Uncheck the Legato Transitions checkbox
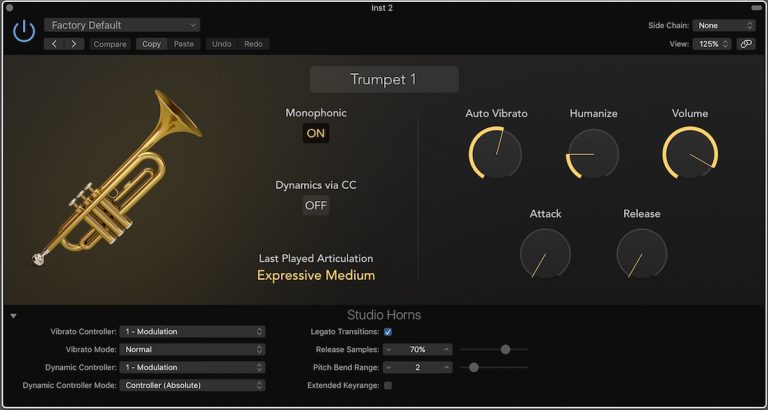The height and width of the screenshot is (410, 768). pyautogui.click(x=388, y=332)
